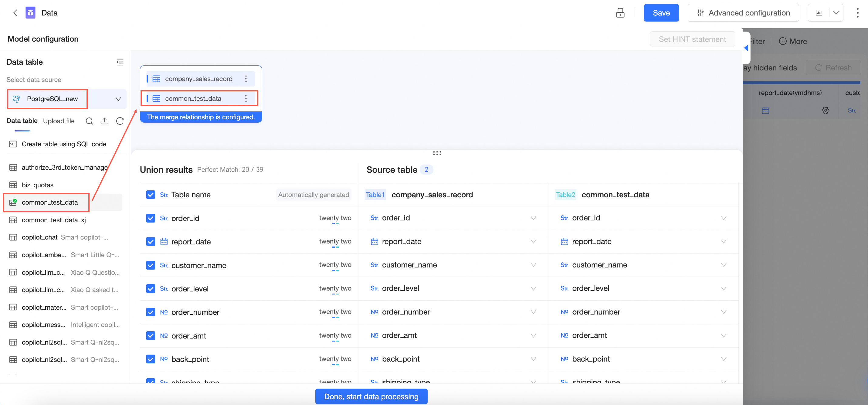Click the panel resize drag handle dots
The image size is (868, 405).
click(x=437, y=153)
